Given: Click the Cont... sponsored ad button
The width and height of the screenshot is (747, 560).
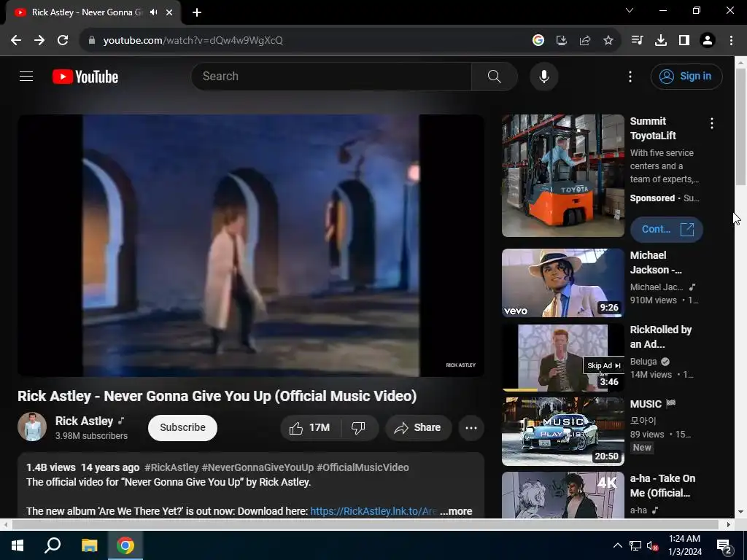Looking at the screenshot, I should pyautogui.click(x=667, y=229).
